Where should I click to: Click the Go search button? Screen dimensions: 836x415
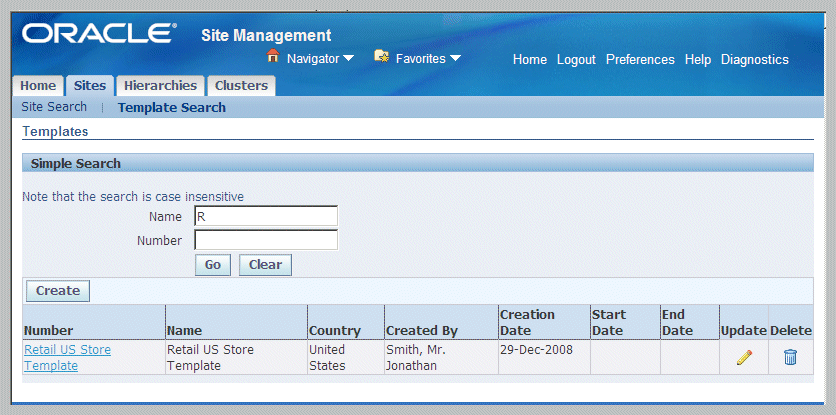[213, 265]
